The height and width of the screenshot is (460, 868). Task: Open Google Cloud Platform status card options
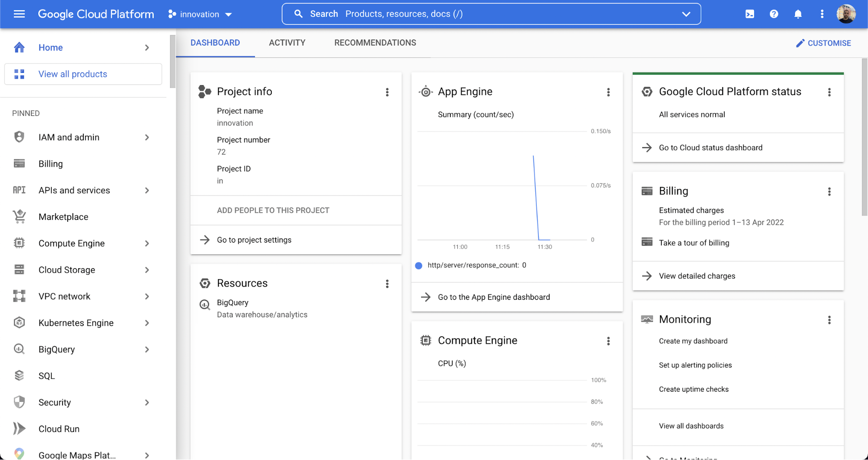(x=829, y=92)
